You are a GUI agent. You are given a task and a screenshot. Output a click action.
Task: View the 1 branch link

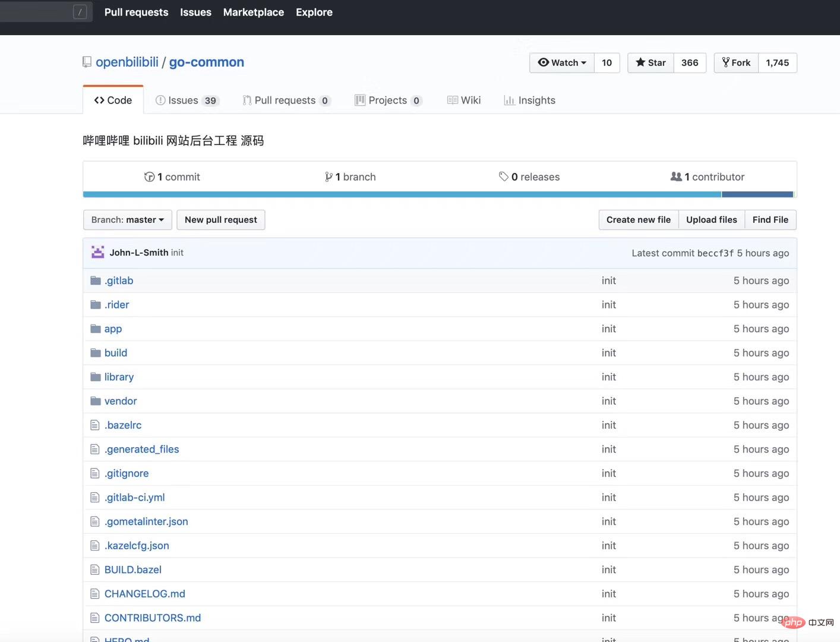[x=350, y=177]
